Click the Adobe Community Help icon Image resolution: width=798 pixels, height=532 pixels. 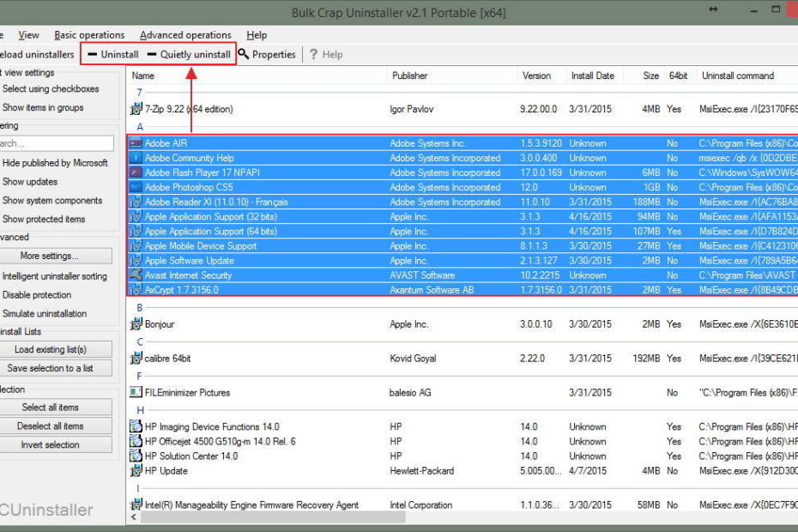click(136, 159)
